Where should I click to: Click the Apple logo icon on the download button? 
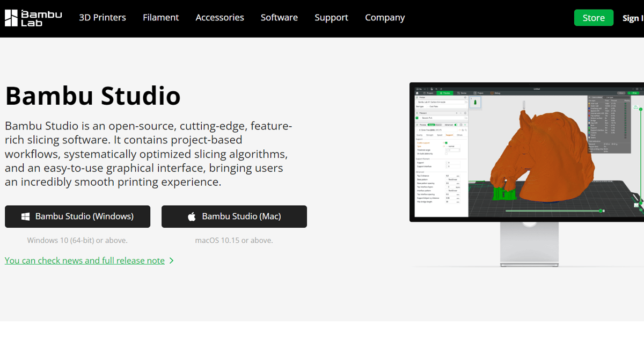pyautogui.click(x=192, y=216)
